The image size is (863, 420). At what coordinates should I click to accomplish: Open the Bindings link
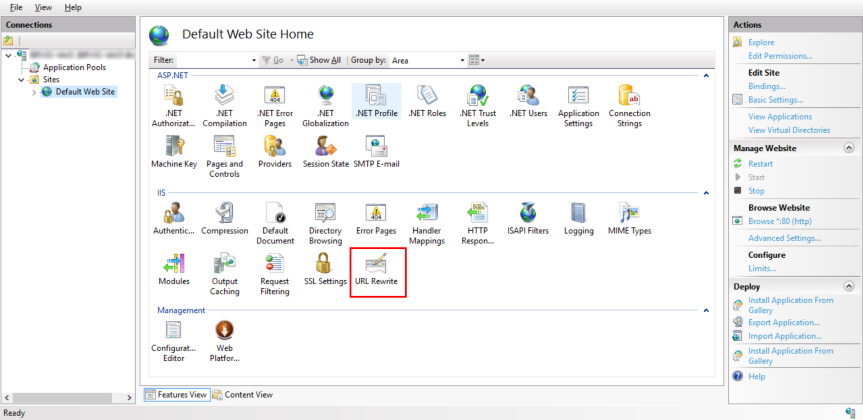[x=767, y=86]
